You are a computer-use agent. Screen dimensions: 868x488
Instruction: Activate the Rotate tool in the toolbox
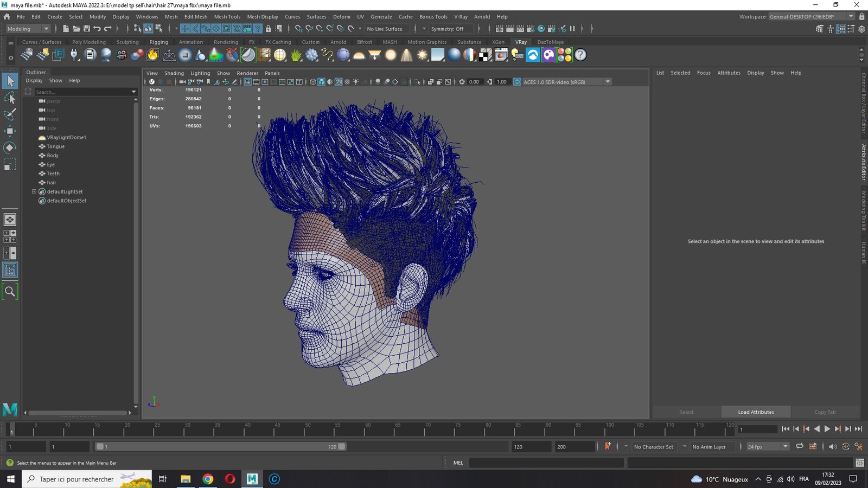click(10, 147)
